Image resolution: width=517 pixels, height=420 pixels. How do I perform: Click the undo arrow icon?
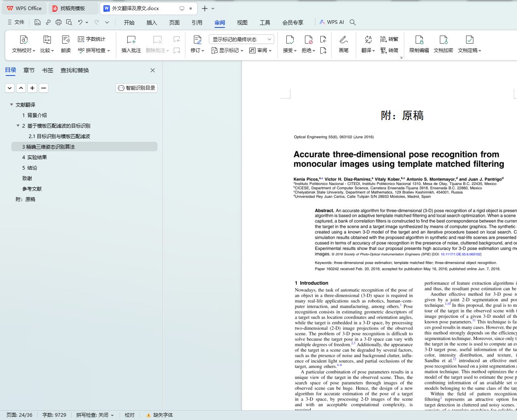(x=80, y=22)
